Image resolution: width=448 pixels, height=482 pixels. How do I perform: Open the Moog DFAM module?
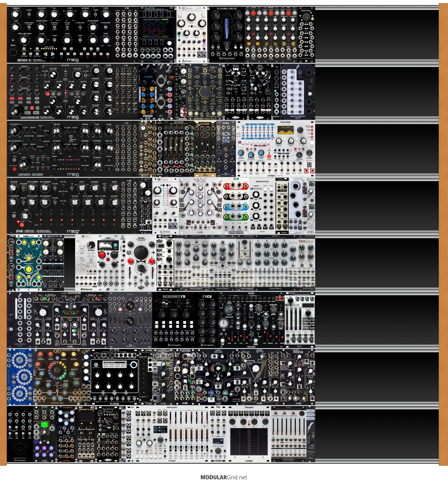tap(73, 206)
